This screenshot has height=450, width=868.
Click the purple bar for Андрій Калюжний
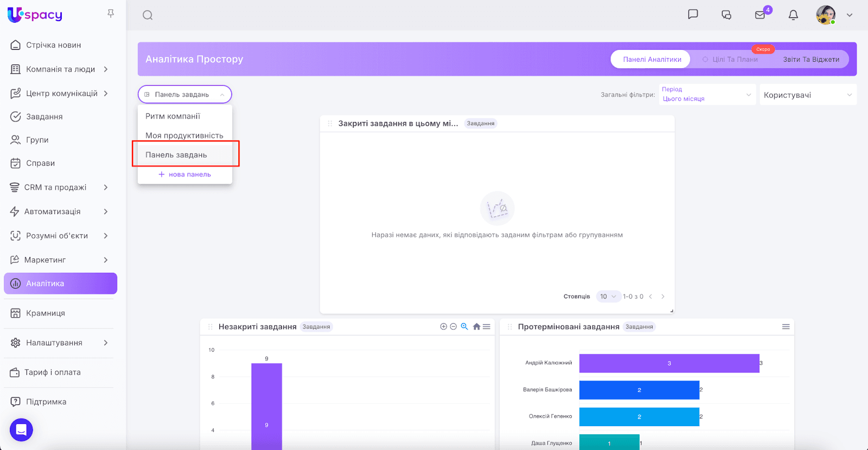pyautogui.click(x=669, y=363)
